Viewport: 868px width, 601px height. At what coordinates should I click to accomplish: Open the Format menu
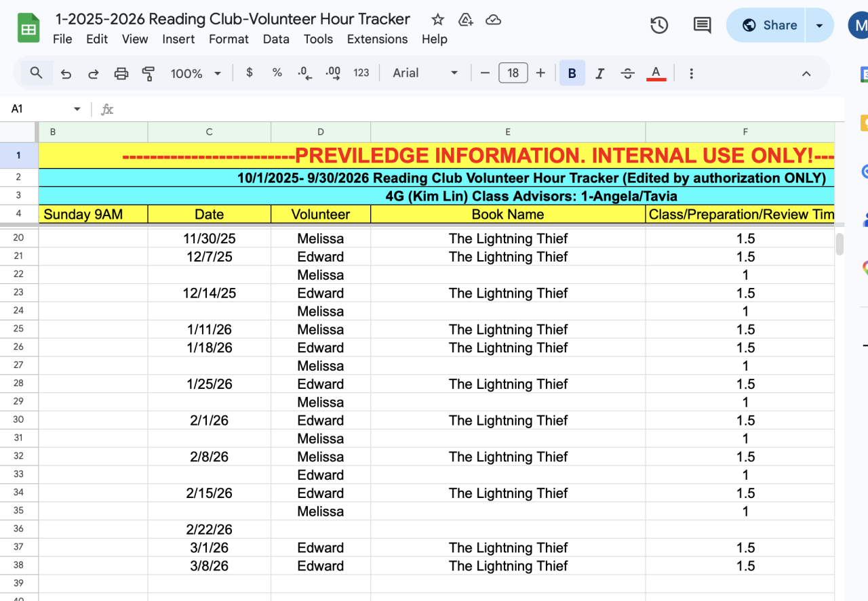(229, 39)
